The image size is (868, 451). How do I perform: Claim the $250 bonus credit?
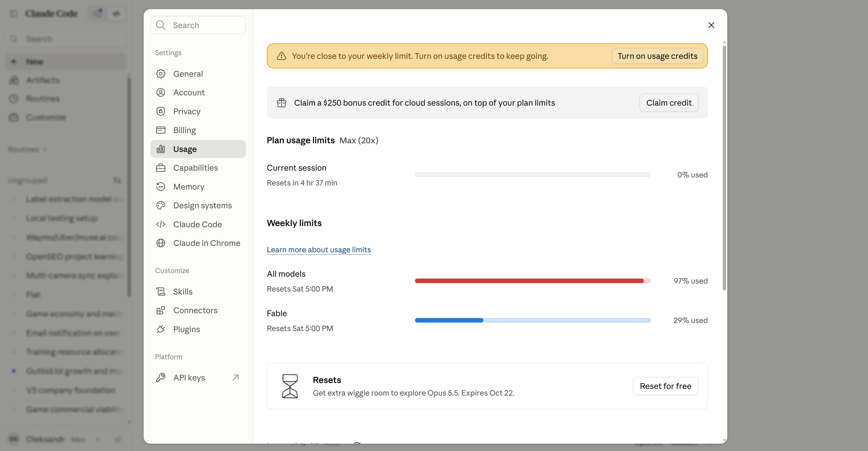click(x=669, y=102)
